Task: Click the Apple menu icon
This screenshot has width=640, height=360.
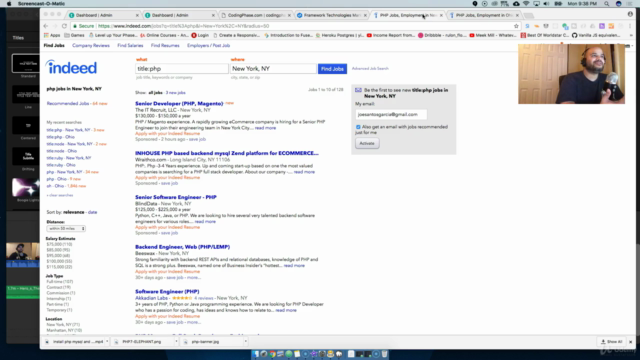Action: coord(9,4)
